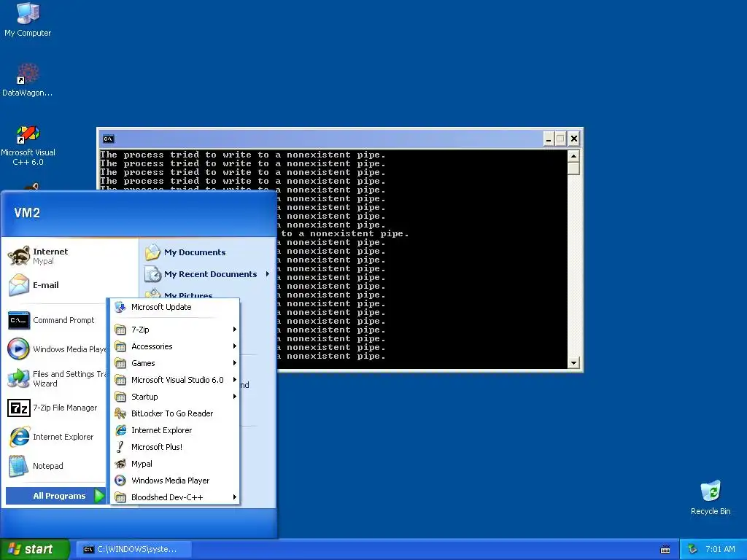
Task: Click the Microsoft Update text entry
Action: [161, 307]
